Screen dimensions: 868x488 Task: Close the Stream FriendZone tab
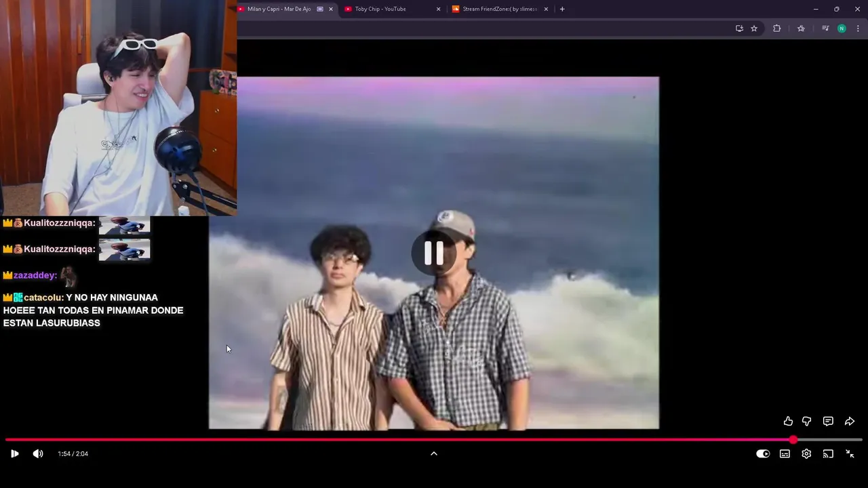click(x=546, y=9)
